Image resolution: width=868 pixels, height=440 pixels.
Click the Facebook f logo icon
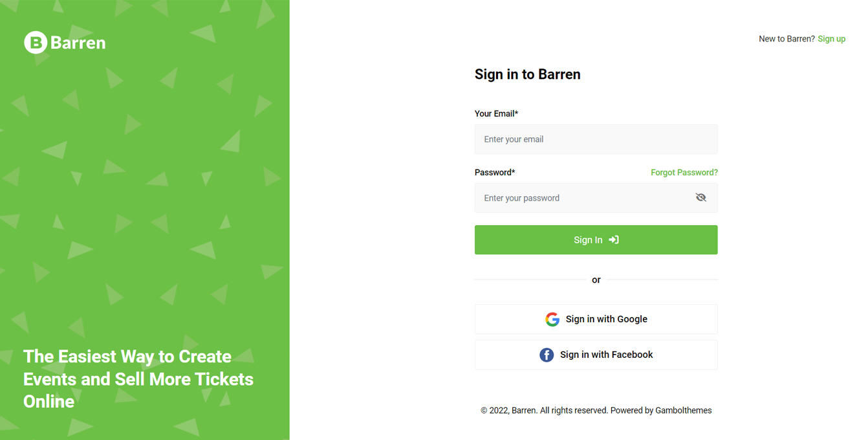pyautogui.click(x=547, y=355)
